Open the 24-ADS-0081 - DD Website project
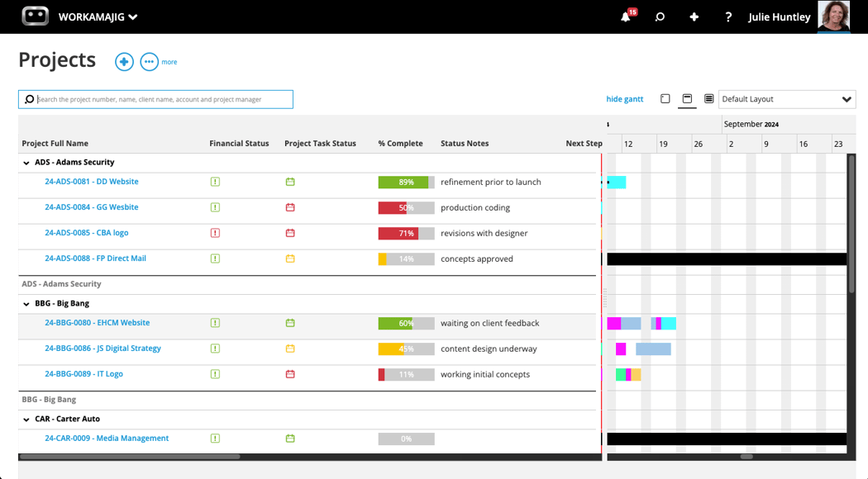This screenshot has height=479, width=868. [93, 182]
